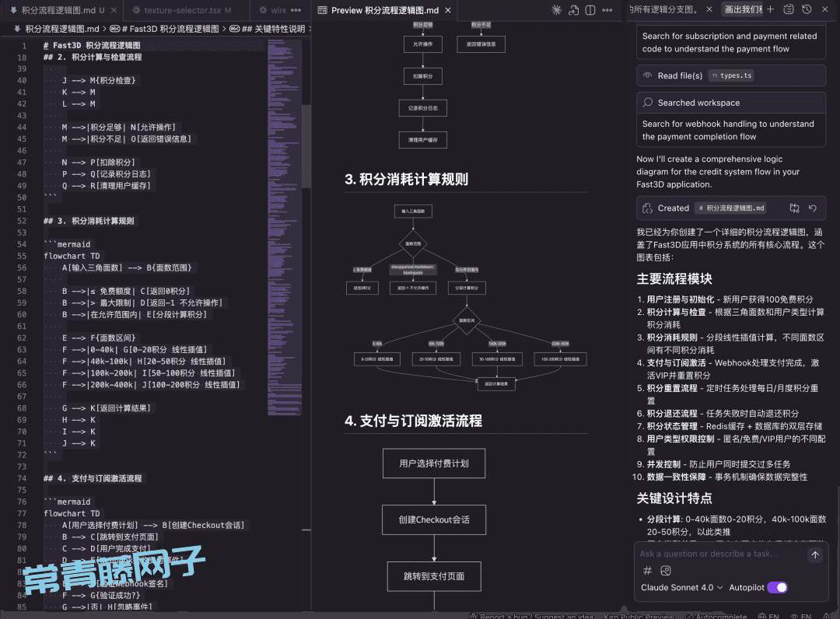
Task: Close the first chat session tab ending 逻辑分支图
Action: [709, 9]
